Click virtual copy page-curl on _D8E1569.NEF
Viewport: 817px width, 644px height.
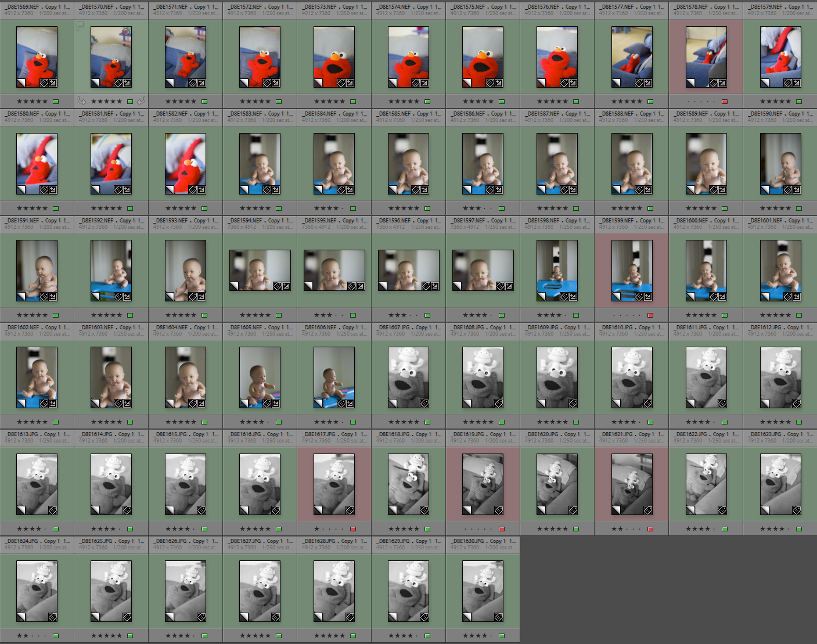(x=21, y=83)
